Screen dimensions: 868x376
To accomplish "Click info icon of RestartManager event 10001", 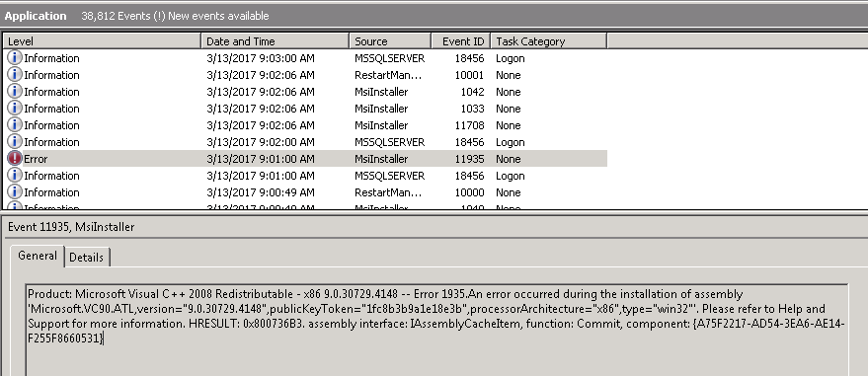I will click(15, 75).
